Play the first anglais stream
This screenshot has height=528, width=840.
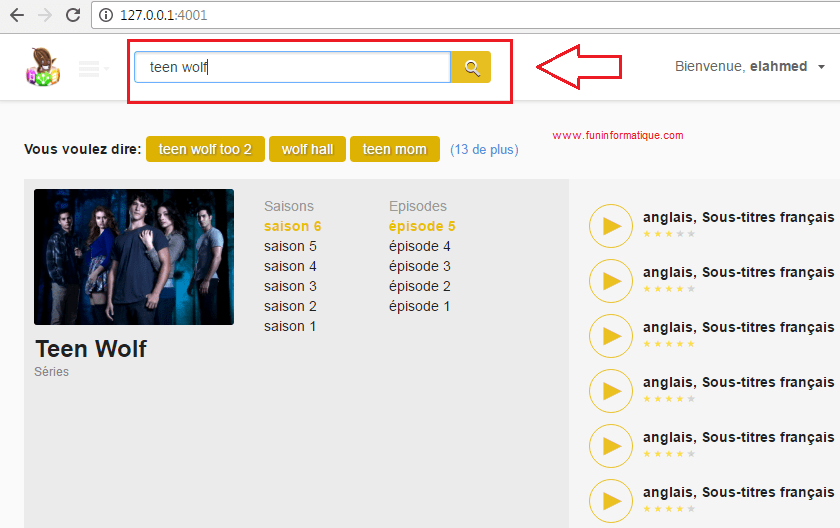(x=611, y=226)
